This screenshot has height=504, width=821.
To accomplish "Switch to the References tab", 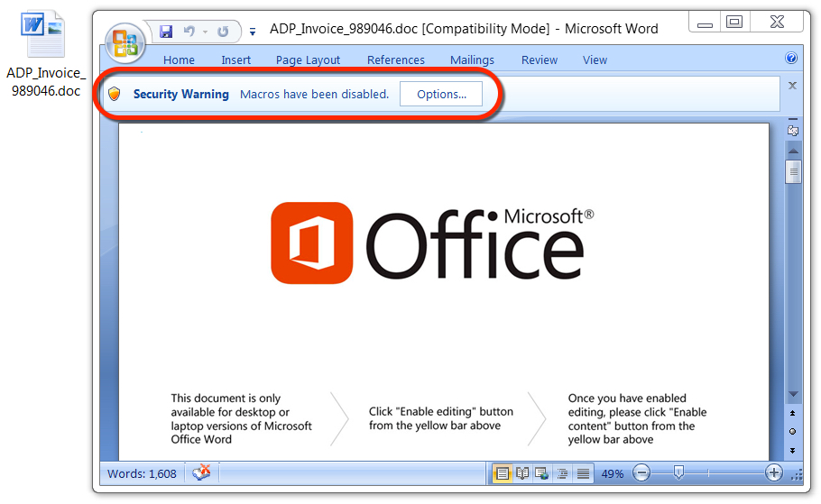I will pyautogui.click(x=396, y=60).
